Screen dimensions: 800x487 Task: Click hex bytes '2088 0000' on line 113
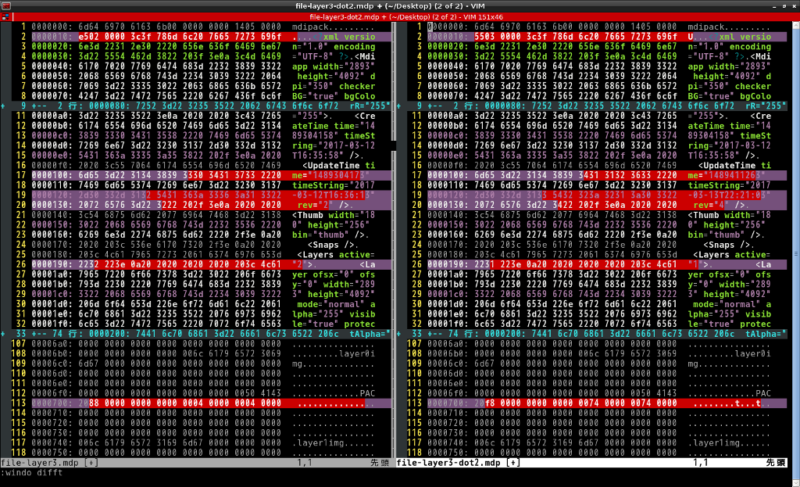pyautogui.click(x=104, y=403)
